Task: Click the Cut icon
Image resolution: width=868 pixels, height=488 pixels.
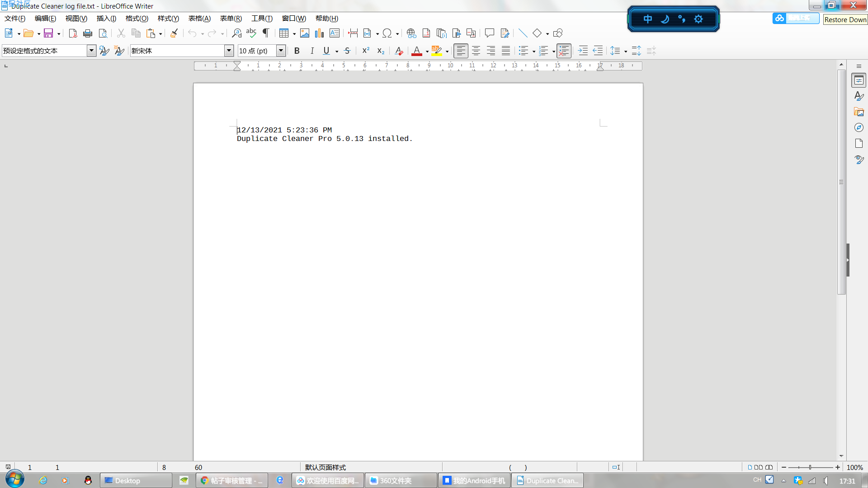Action: click(121, 33)
